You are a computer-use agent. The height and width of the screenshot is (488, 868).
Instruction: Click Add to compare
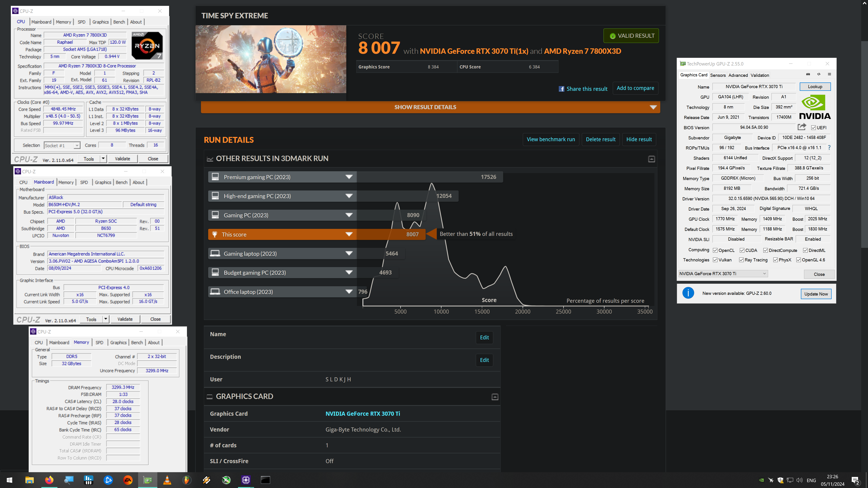(x=635, y=88)
